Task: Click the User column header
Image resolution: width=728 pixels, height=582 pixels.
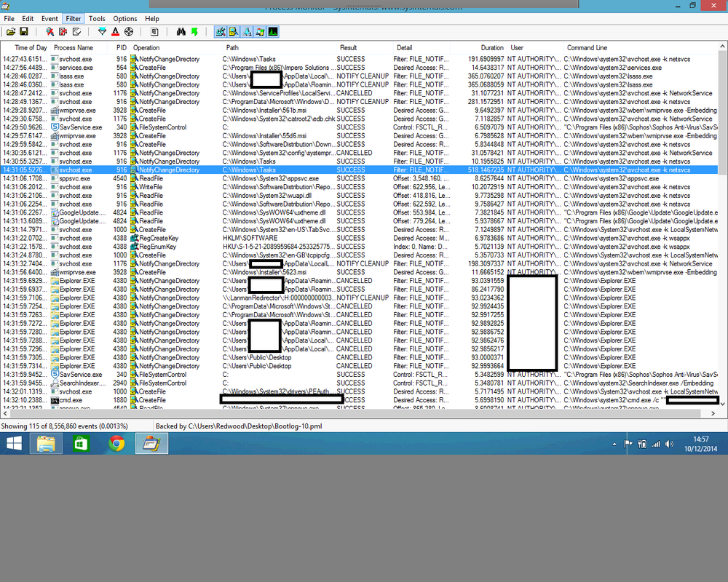Action: click(535, 48)
